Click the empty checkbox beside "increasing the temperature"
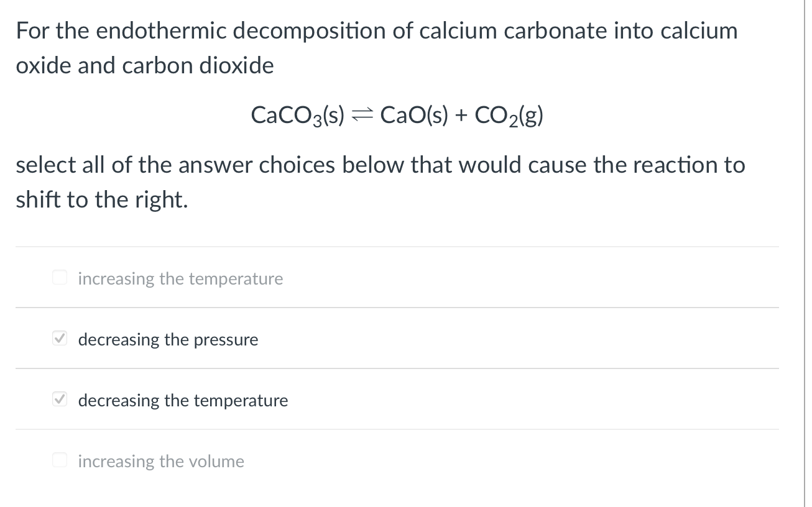 click(x=59, y=278)
